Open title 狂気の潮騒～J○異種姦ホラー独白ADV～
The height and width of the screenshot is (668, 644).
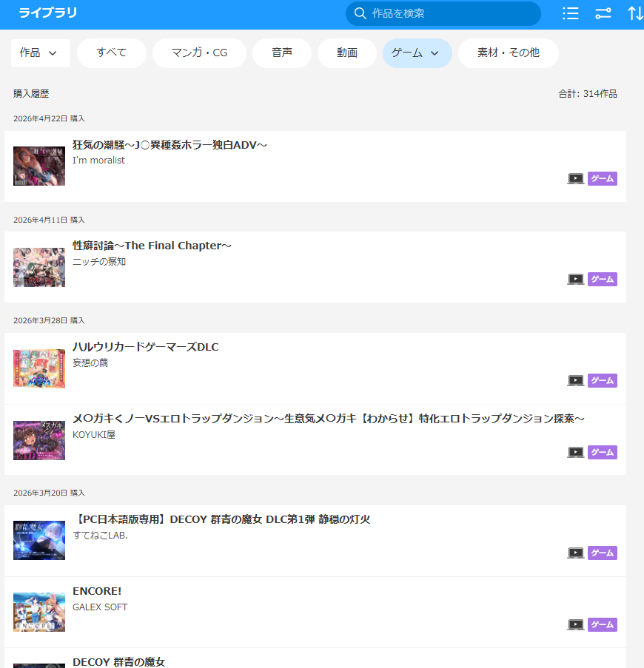(x=170, y=145)
